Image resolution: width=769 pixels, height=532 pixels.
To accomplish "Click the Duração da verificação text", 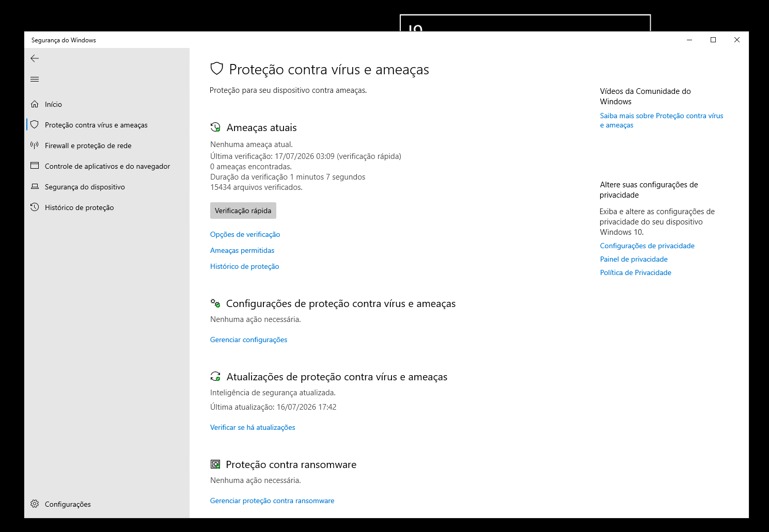I will tap(288, 177).
